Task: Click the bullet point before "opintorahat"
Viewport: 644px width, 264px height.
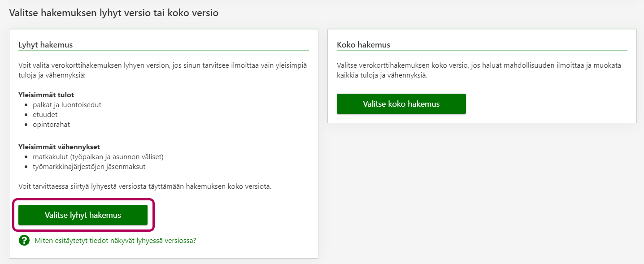Action: click(27, 125)
